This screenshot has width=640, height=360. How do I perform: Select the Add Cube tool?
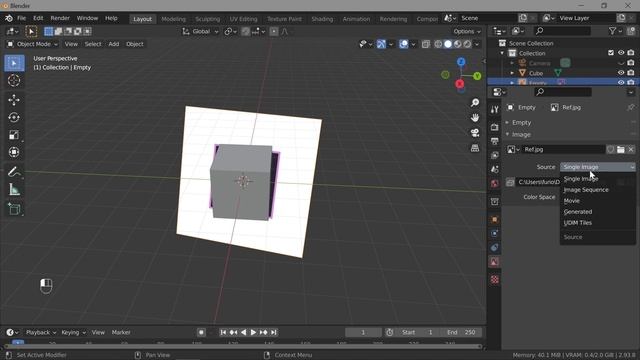point(14,209)
